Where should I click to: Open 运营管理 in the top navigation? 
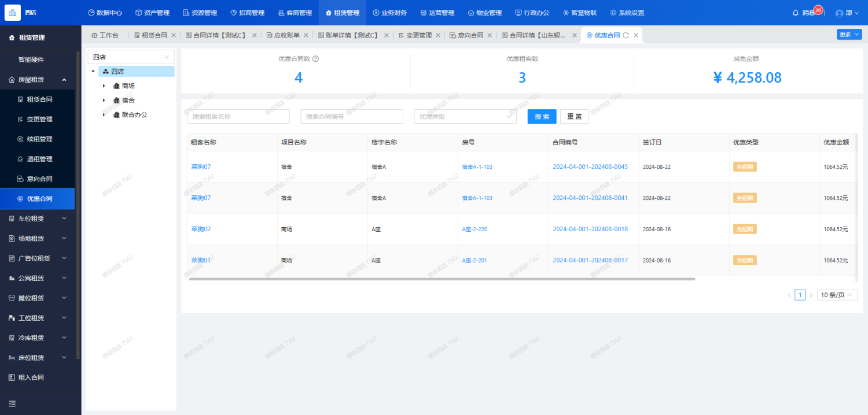click(437, 13)
